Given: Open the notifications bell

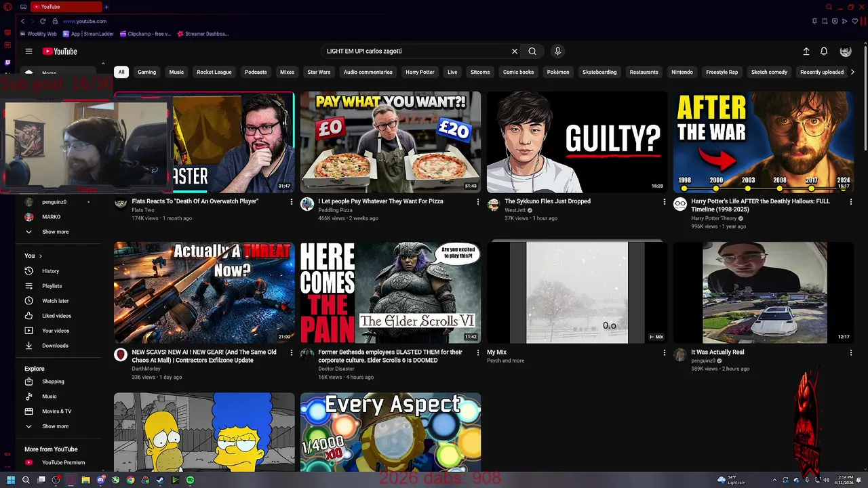Looking at the screenshot, I should coord(824,52).
